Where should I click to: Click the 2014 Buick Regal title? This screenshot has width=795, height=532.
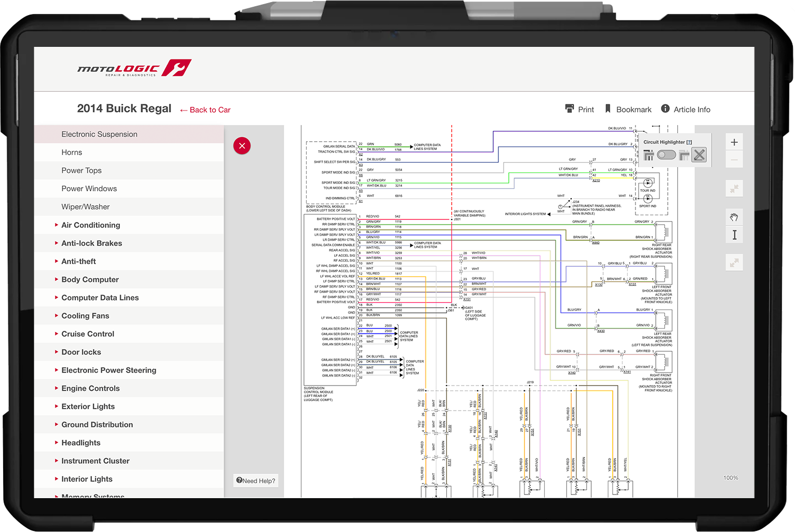(124, 108)
